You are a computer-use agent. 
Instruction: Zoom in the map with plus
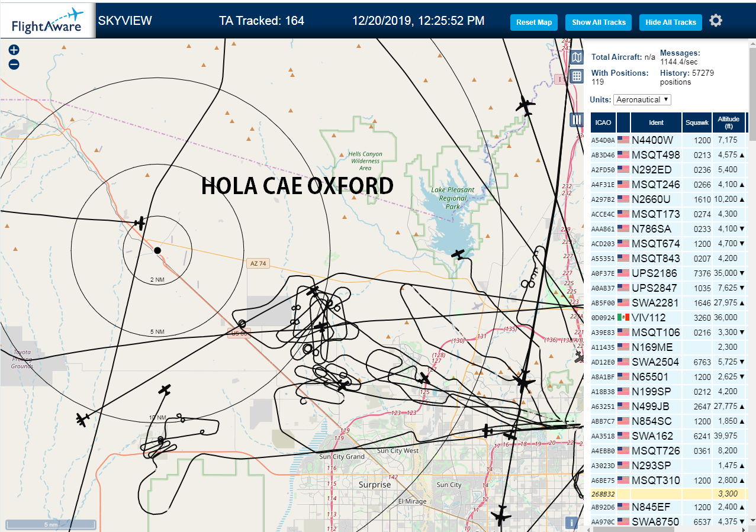pos(14,50)
